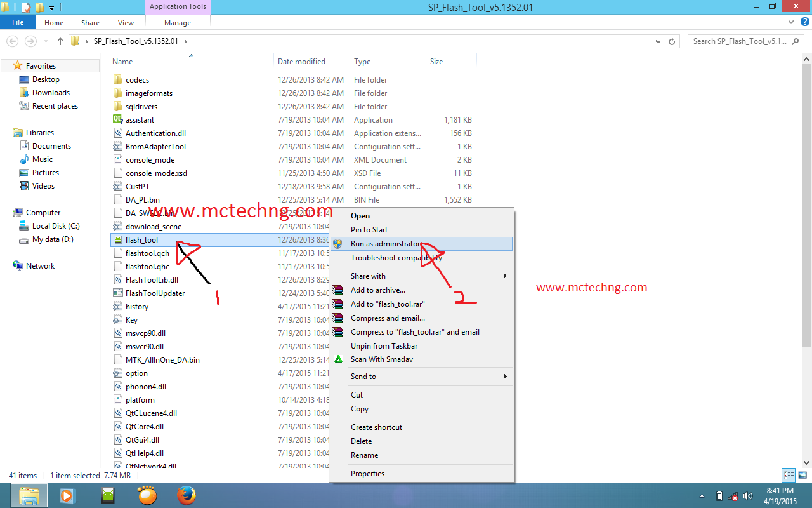This screenshot has height=508, width=812.
Task: Switch to large thumbnails view in status bar
Action: pyautogui.click(x=802, y=475)
